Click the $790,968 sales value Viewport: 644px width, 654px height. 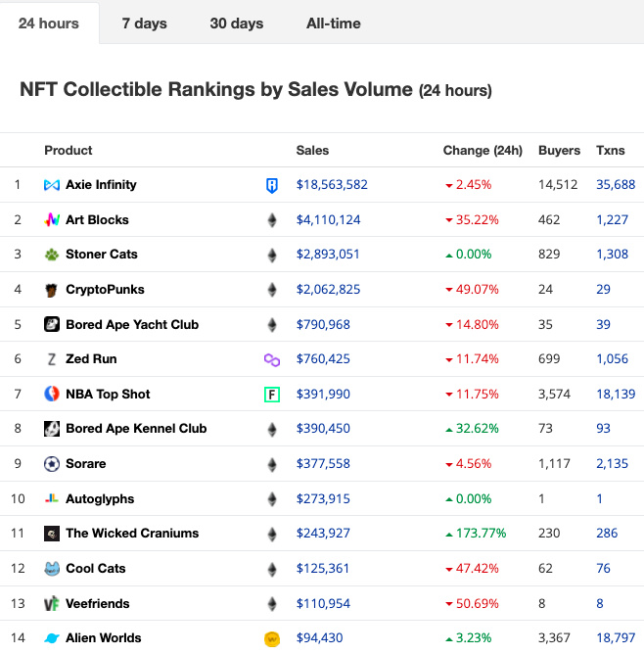323,324
